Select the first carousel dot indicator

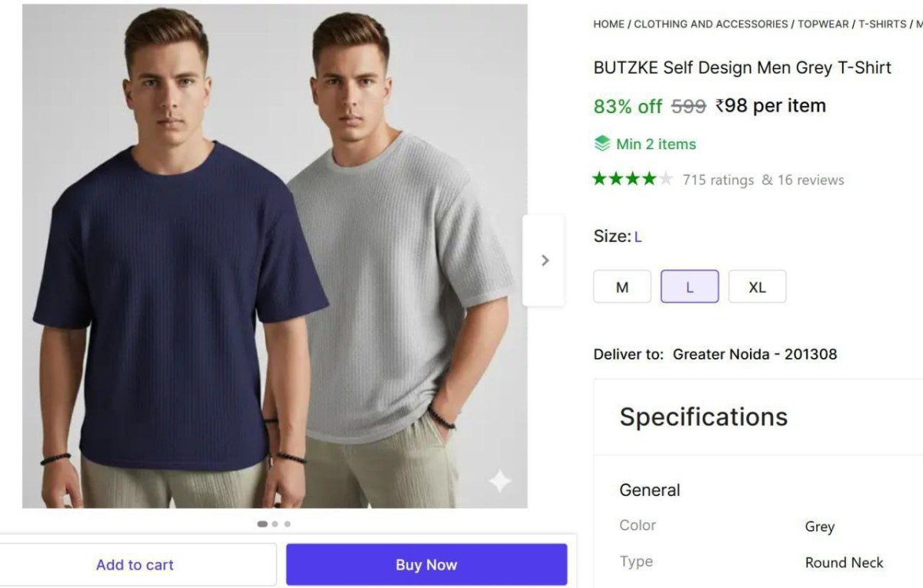click(x=262, y=524)
